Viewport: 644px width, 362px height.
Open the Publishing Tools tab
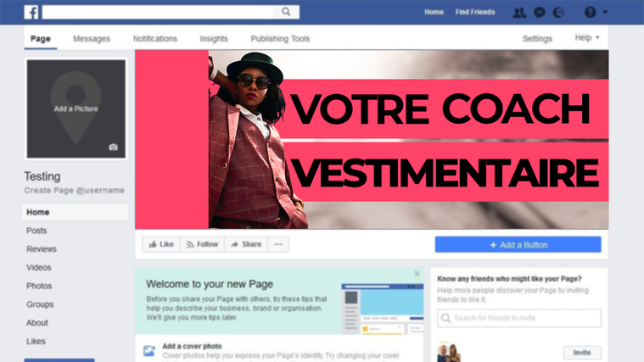(280, 39)
